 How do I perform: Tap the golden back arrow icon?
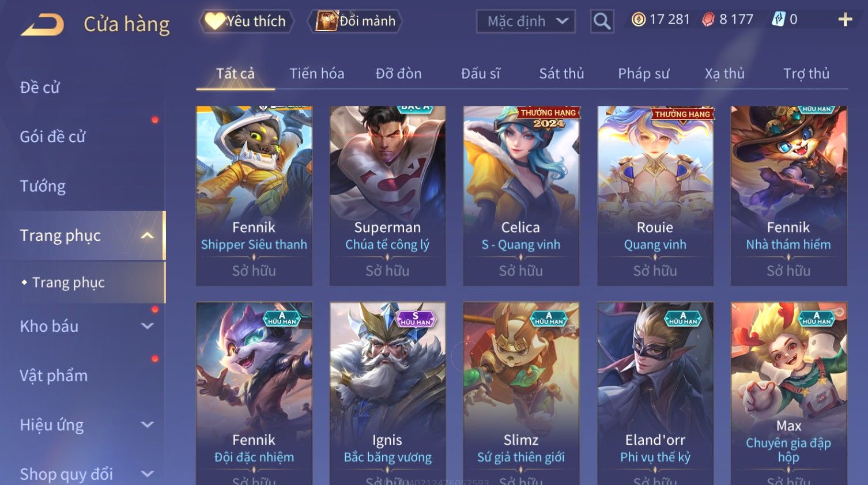click(43, 24)
